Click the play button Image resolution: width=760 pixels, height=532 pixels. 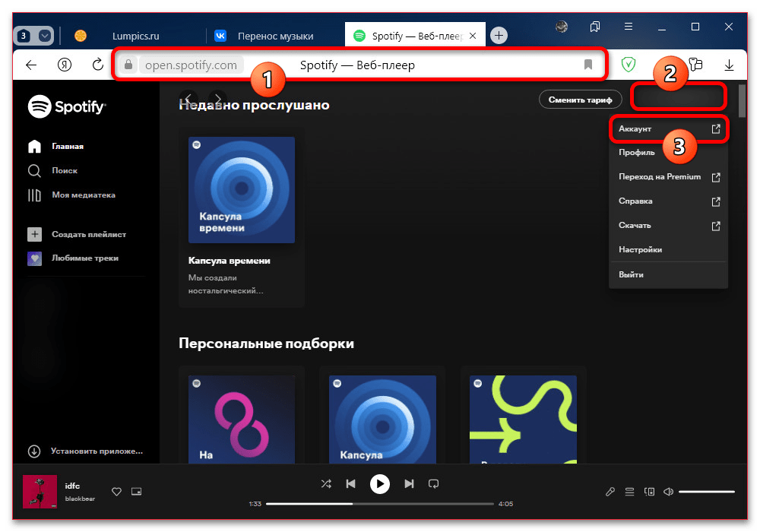pos(380,484)
